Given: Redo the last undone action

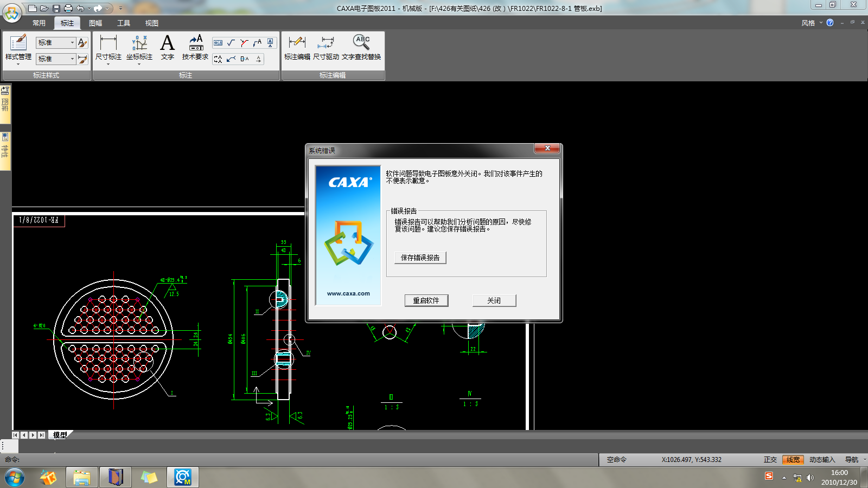Looking at the screenshot, I should tap(98, 8).
